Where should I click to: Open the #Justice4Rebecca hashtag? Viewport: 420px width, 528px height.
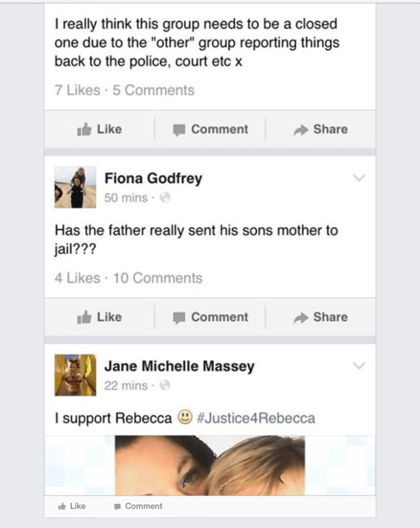coord(256,418)
